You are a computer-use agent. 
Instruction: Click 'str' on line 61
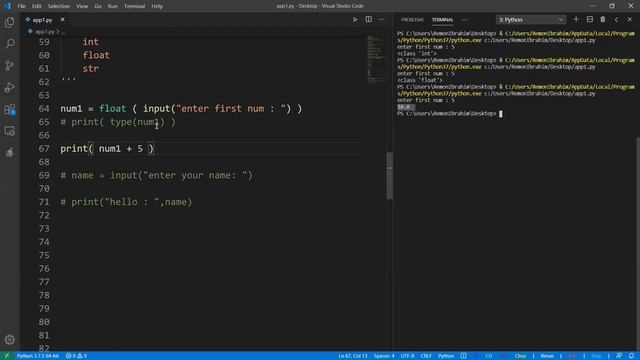91,69
